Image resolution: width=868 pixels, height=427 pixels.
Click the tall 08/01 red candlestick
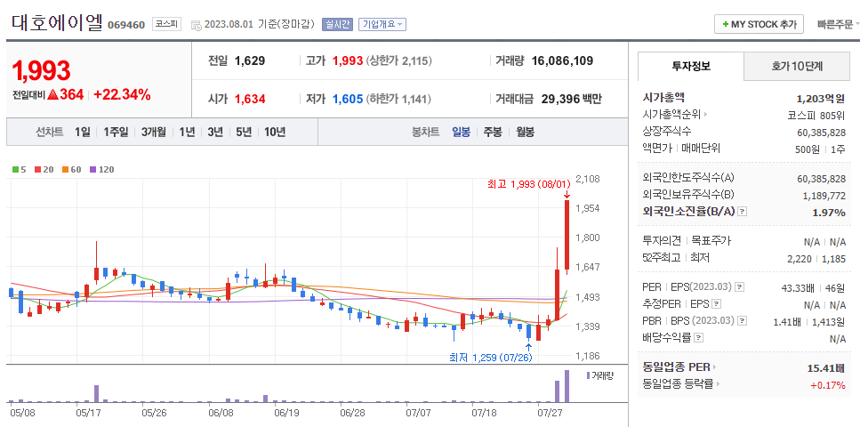coord(567,235)
